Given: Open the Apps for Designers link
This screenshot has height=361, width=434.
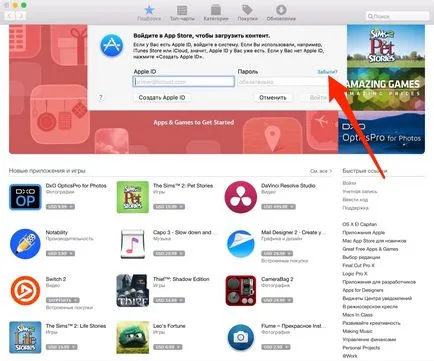Looking at the screenshot, I should pyautogui.click(x=363, y=290).
